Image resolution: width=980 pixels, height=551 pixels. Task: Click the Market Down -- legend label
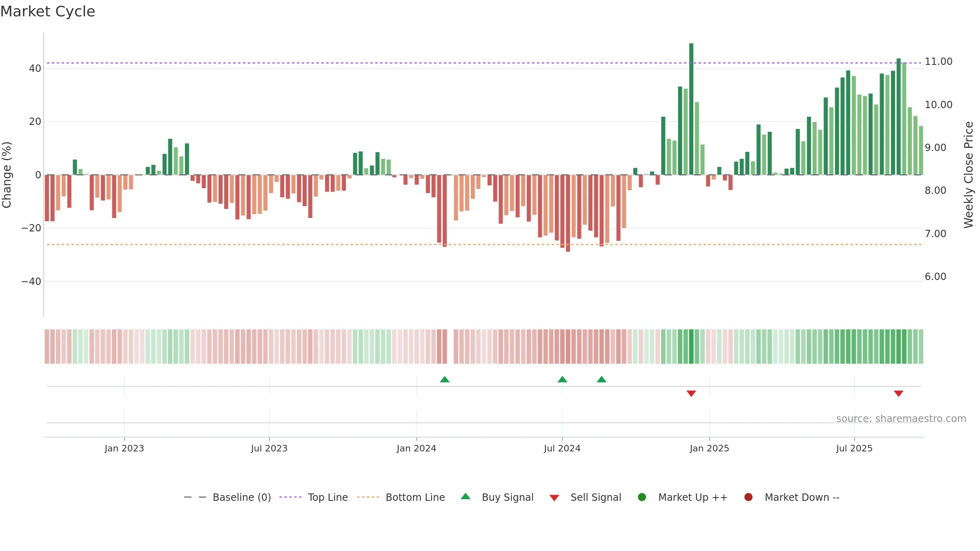[802, 497]
